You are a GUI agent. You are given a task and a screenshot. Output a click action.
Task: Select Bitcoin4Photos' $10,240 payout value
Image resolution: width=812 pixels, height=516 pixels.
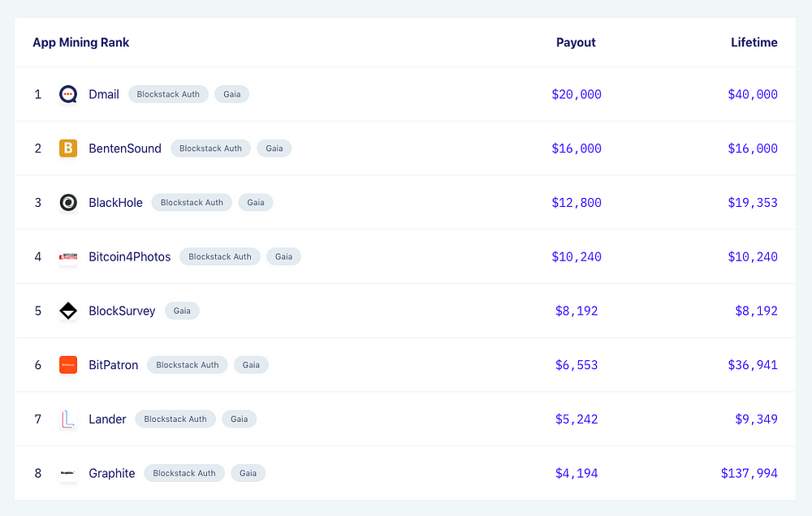tap(577, 256)
